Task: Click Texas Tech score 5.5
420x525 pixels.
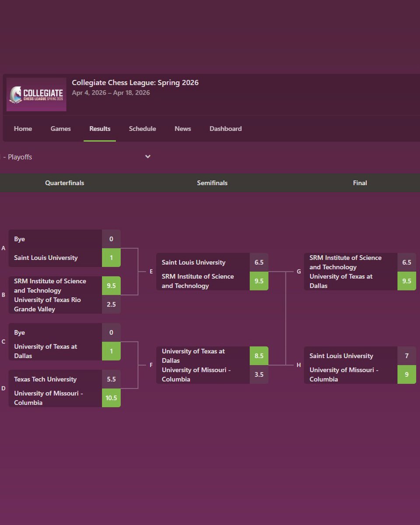Action: (111, 379)
